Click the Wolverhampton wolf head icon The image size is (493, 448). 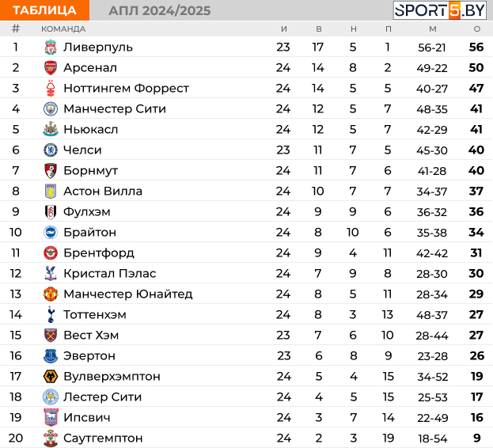coord(51,376)
